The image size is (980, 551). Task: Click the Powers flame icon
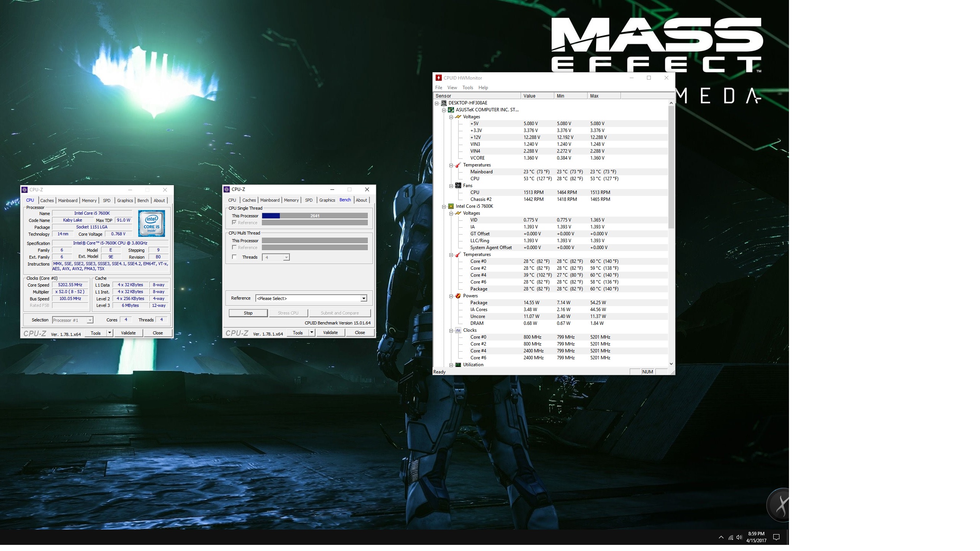pyautogui.click(x=458, y=296)
